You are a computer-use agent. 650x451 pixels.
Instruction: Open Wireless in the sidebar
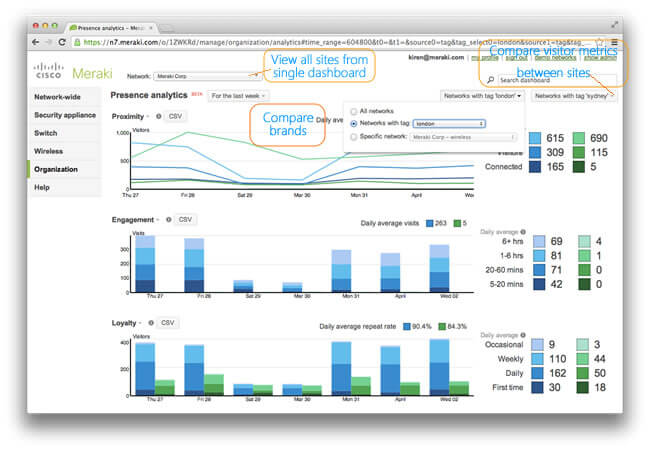[64, 151]
